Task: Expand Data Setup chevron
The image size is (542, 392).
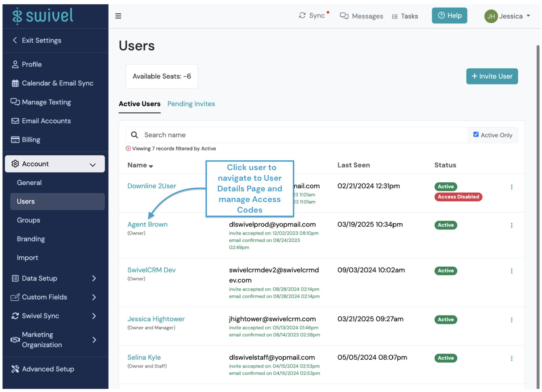Action: [94, 278]
